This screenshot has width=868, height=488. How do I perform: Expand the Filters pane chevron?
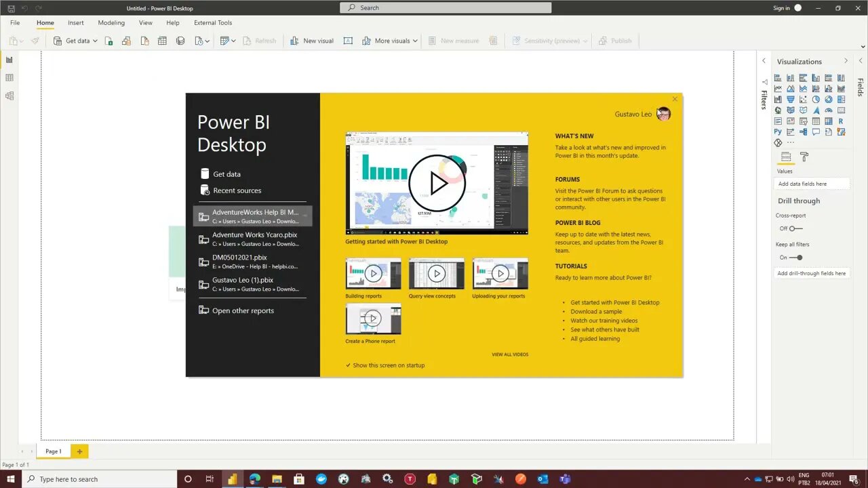(x=764, y=61)
